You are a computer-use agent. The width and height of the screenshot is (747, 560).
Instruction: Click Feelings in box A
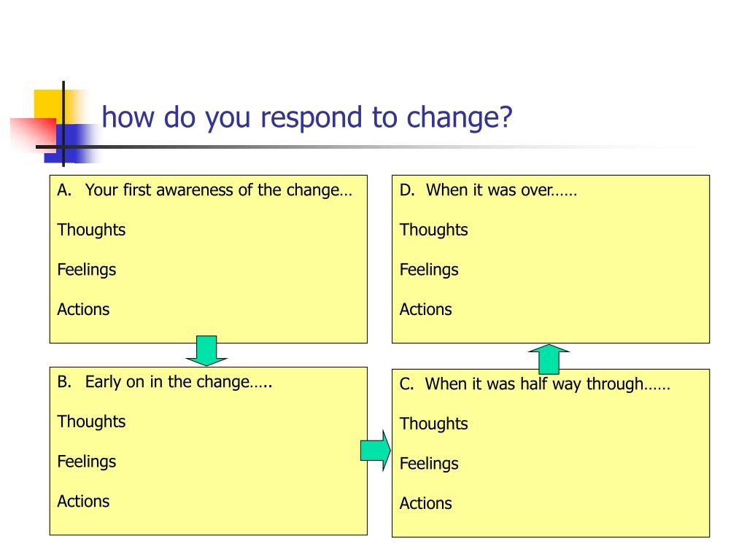87,270
